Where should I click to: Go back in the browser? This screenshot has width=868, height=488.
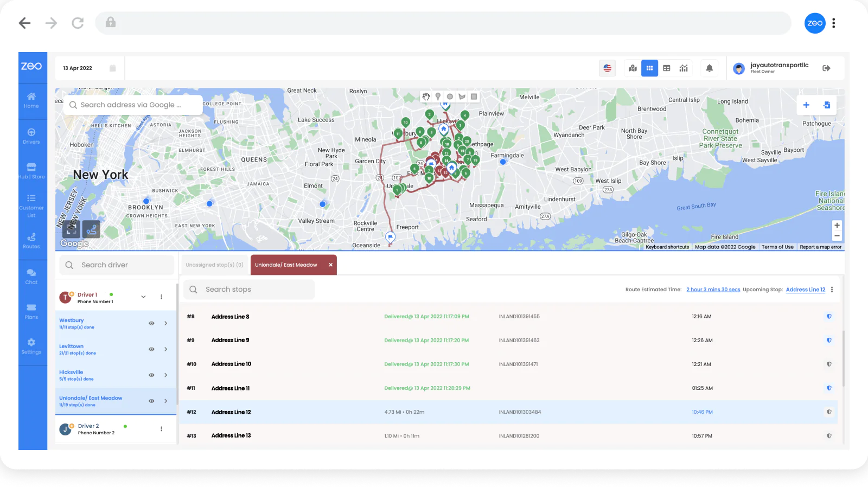[25, 23]
